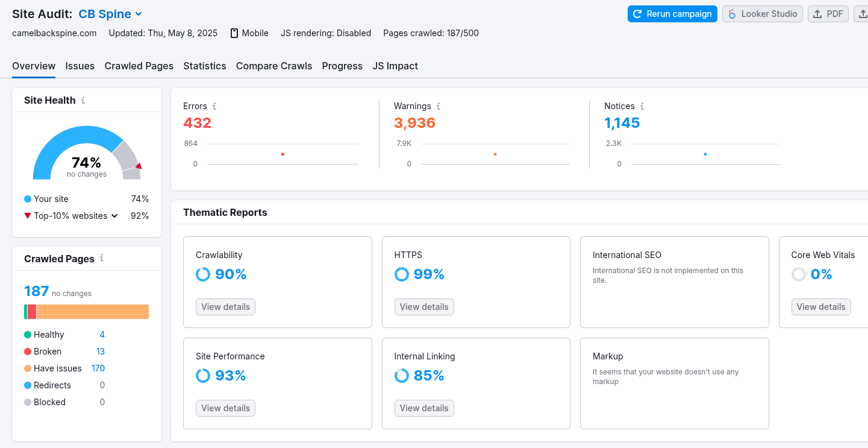Click the Site Performance donut chart icon
The height and width of the screenshot is (448, 868).
pos(203,376)
